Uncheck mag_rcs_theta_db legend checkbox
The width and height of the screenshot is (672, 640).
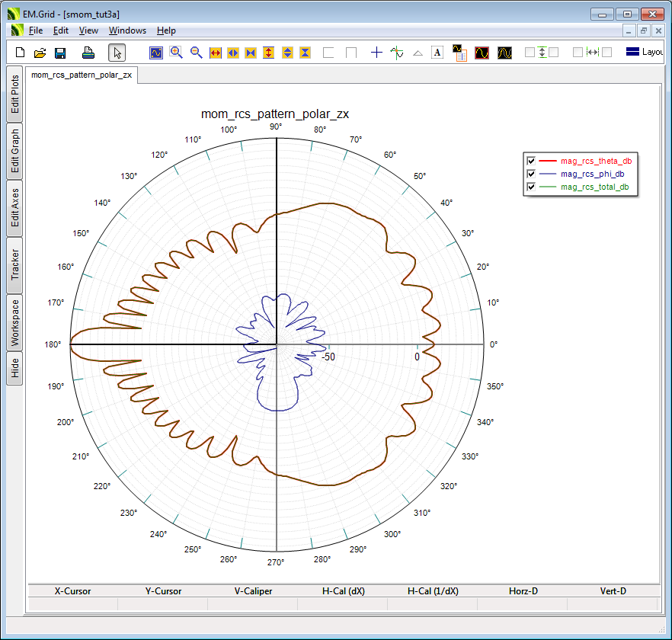[531, 161]
